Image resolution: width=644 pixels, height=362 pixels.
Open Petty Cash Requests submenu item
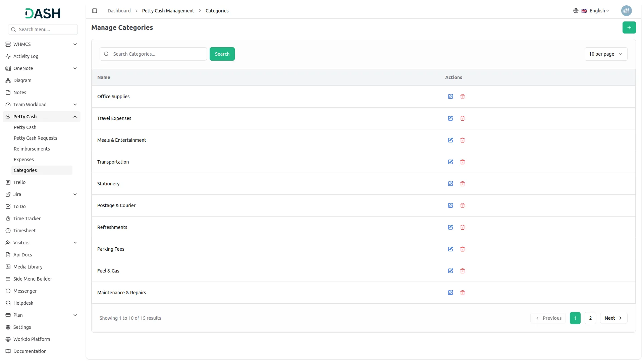[x=35, y=138]
